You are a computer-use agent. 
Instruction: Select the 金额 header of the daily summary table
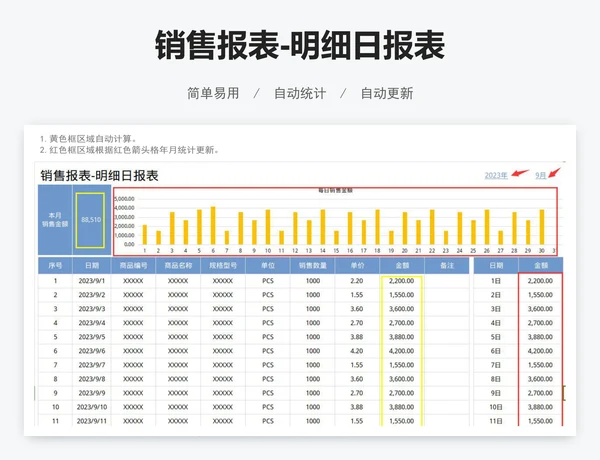click(541, 266)
